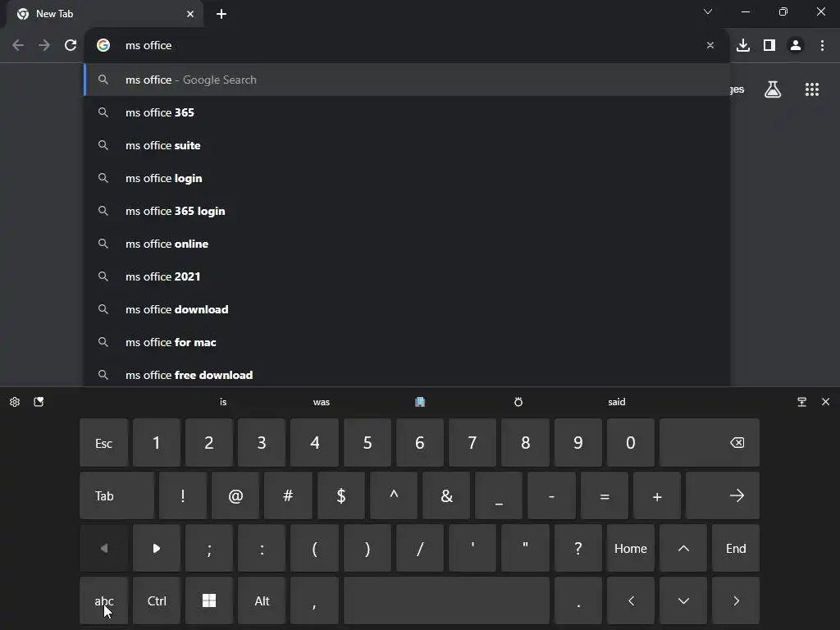840x630 pixels.
Task: Insert the office building emoji suggestion
Action: coord(420,402)
